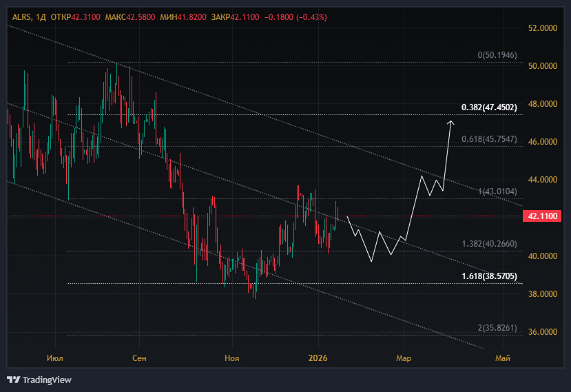Click the Мар time axis label
Image resolution: width=571 pixels, height=392 pixels.
[404, 358]
